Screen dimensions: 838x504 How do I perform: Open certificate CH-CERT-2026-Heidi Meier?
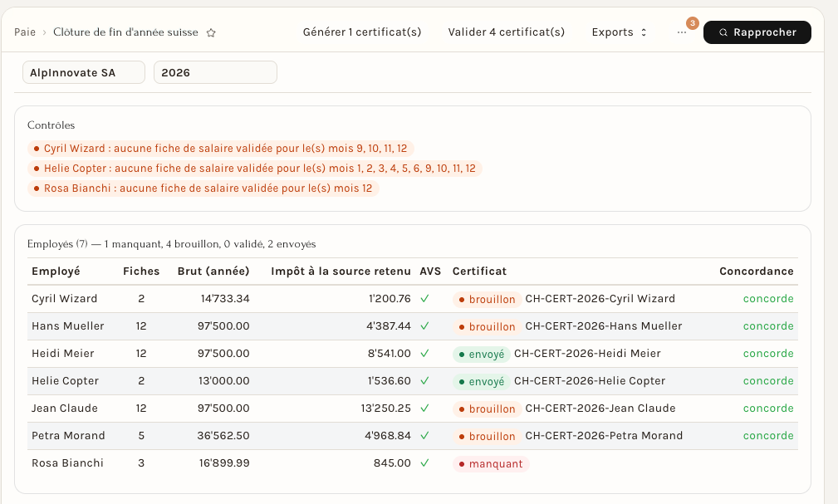tap(587, 353)
